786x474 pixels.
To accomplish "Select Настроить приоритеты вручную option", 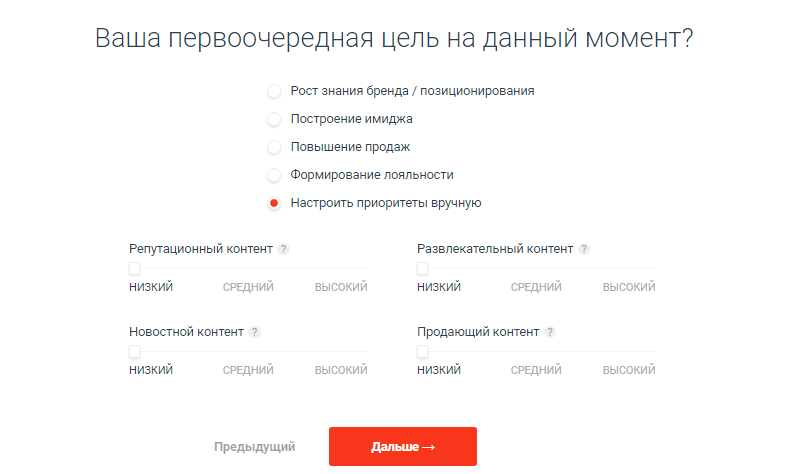I will [274, 203].
